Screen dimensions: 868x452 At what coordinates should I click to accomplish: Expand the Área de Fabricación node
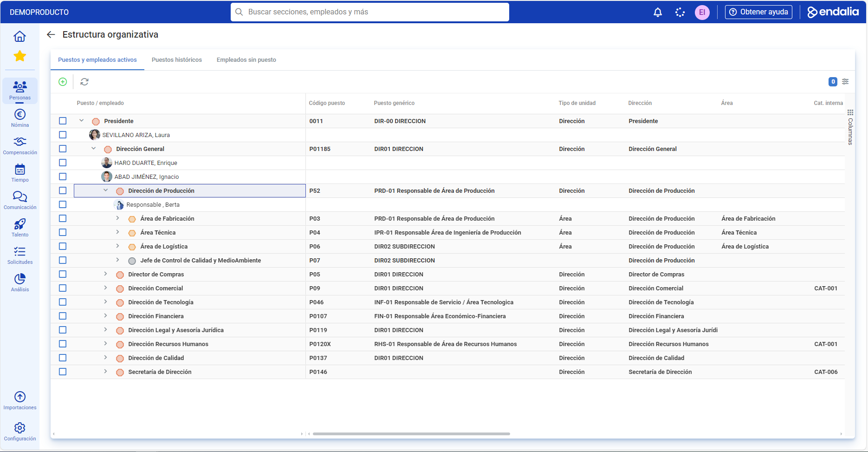(117, 218)
